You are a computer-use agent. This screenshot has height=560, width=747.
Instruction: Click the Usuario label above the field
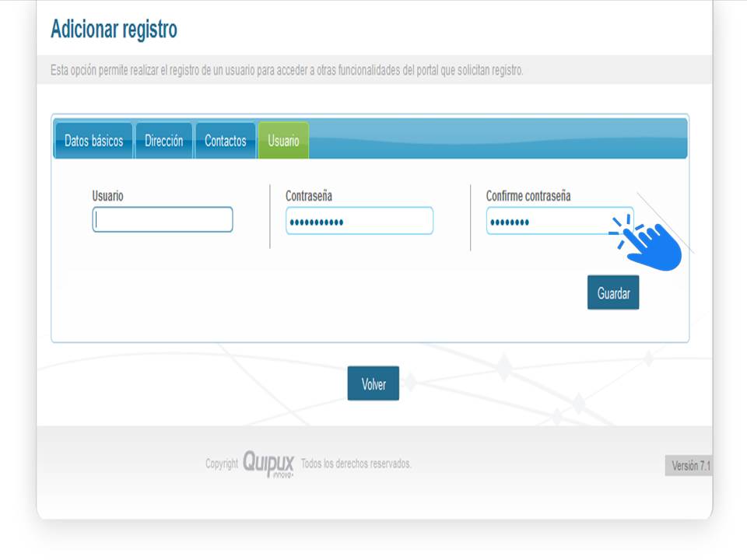point(107,196)
